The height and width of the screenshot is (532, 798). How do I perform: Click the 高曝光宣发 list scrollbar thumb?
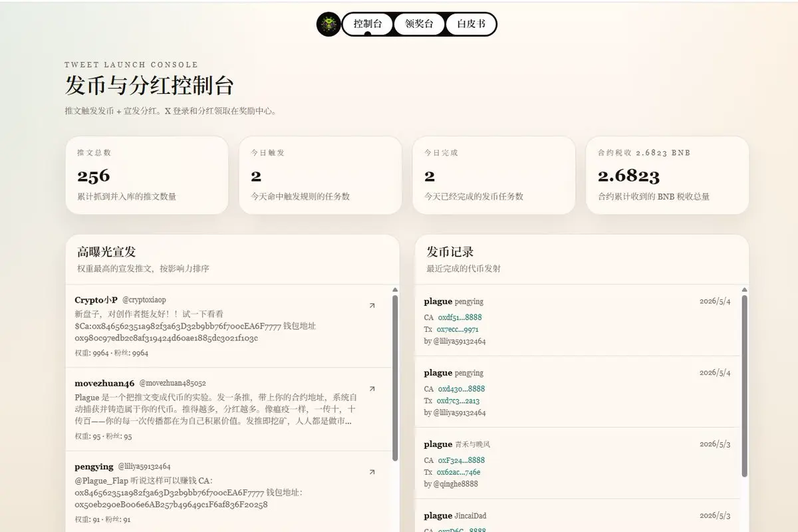pos(395,378)
